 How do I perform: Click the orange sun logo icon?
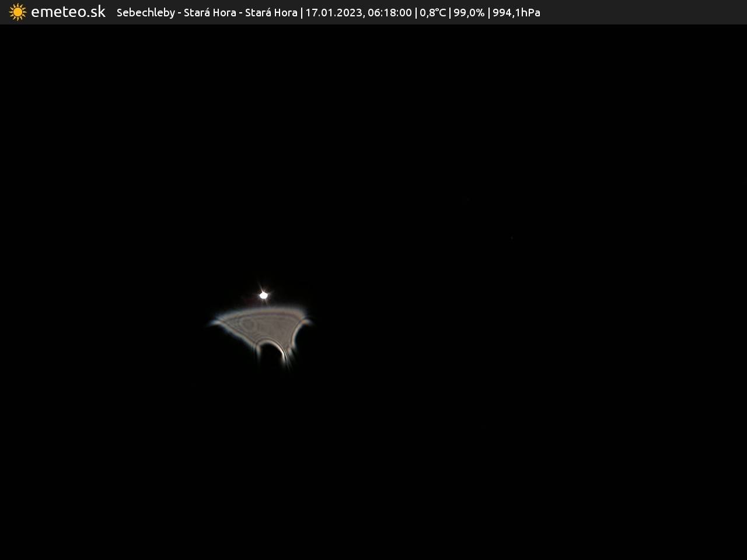coord(18,12)
